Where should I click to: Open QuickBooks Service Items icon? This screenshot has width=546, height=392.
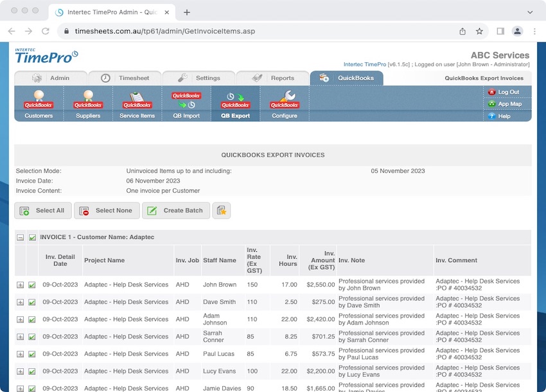(x=137, y=104)
